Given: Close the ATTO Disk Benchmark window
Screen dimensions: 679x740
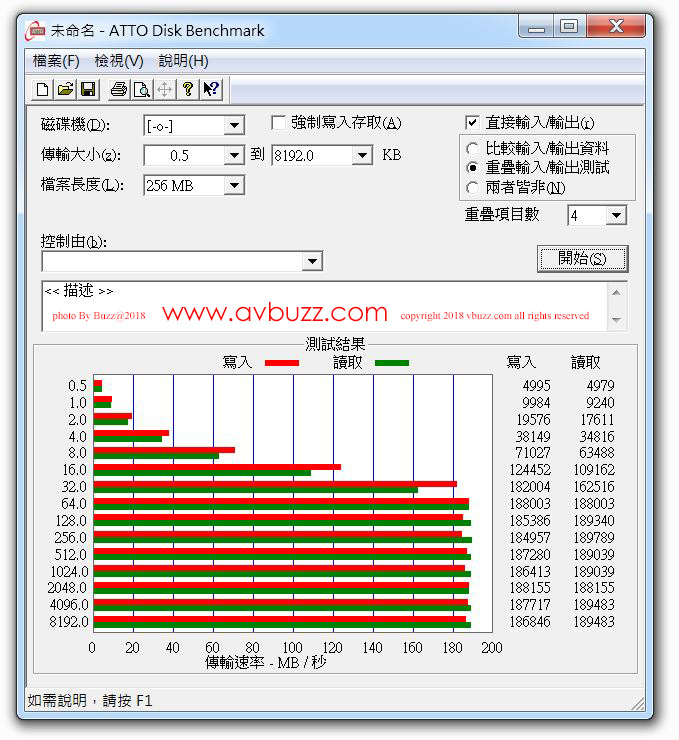Looking at the screenshot, I should [x=616, y=26].
